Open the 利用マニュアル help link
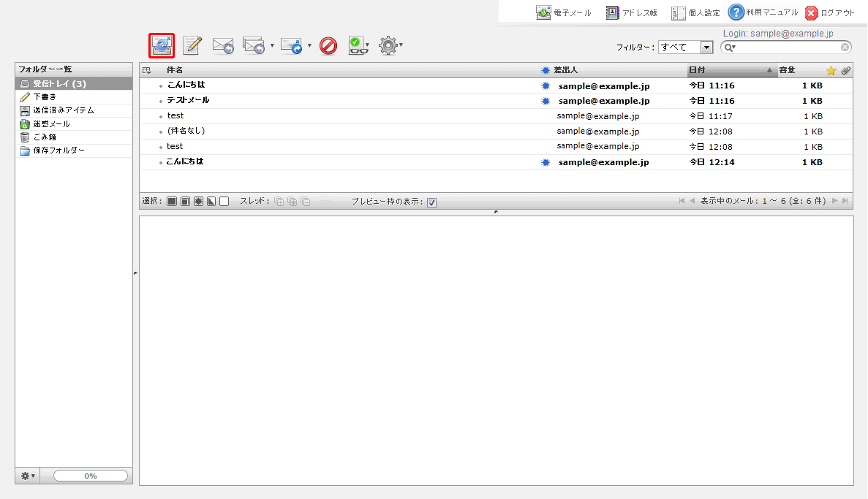This screenshot has width=868, height=499. (763, 12)
